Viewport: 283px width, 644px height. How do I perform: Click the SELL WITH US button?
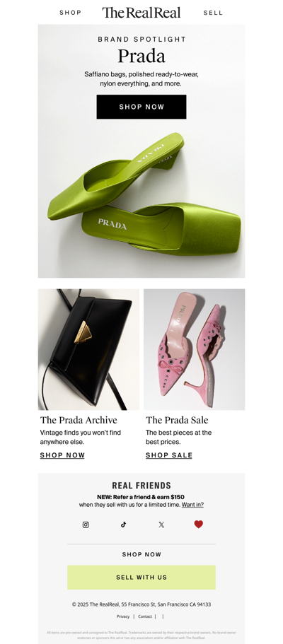coord(141,577)
